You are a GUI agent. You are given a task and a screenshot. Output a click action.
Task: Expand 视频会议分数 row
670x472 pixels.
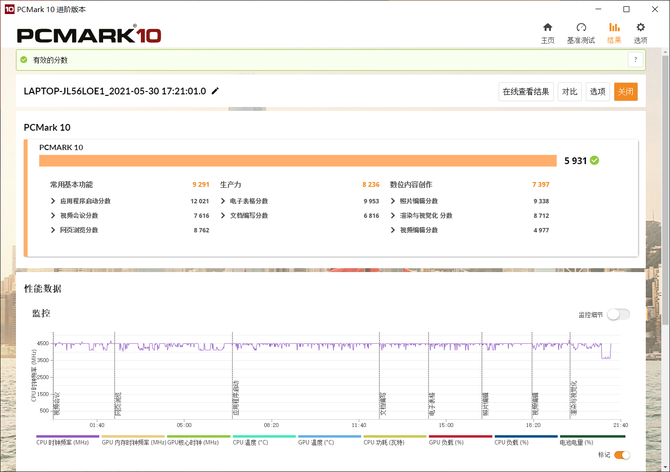point(53,216)
